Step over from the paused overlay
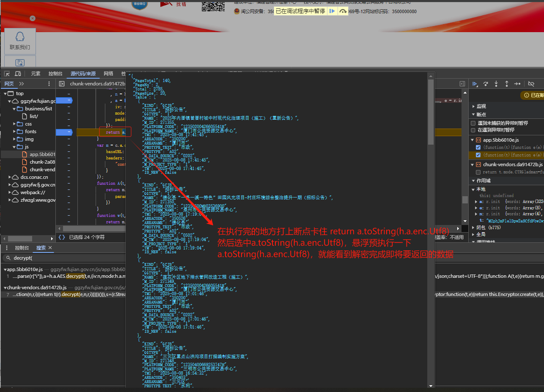Image resolution: width=544 pixels, height=392 pixels. coord(343,11)
